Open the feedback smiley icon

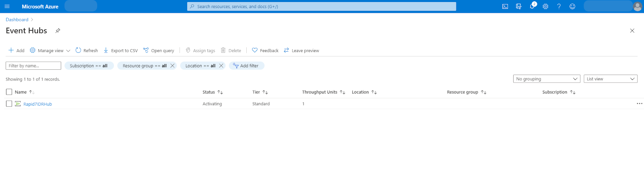pos(572,6)
